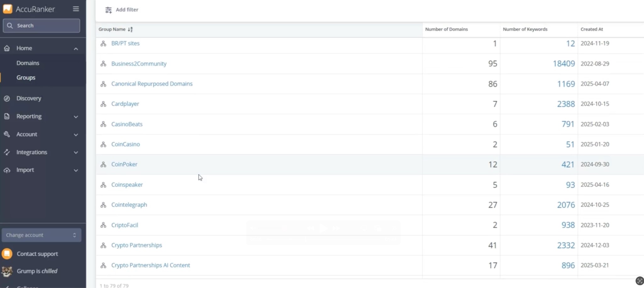
Task: Click group icon next to BR/PT sites
Action: [x=103, y=43]
